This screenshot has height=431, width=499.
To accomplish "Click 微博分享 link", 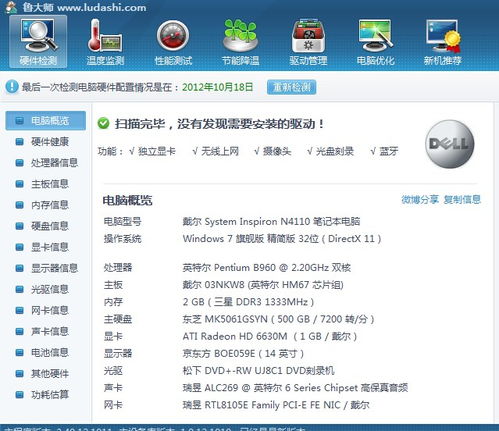I will click(x=420, y=199).
